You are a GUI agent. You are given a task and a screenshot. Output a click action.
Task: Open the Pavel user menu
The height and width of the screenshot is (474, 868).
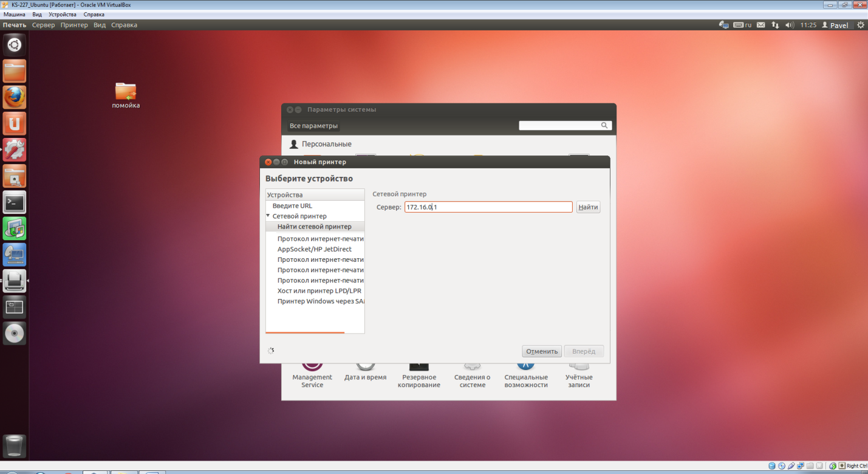pos(835,25)
